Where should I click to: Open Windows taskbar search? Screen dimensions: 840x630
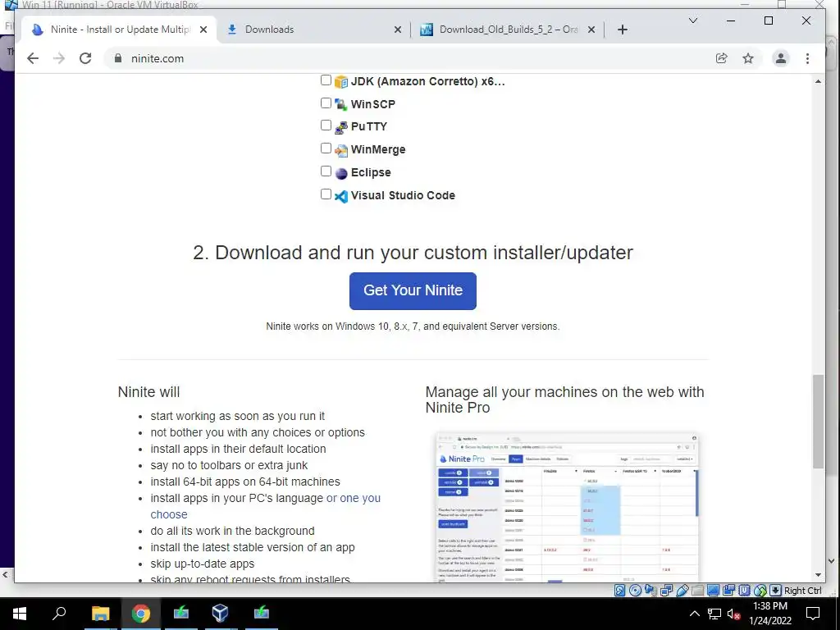click(x=59, y=614)
